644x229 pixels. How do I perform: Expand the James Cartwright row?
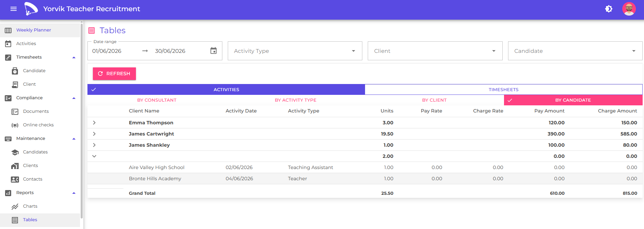(x=94, y=134)
